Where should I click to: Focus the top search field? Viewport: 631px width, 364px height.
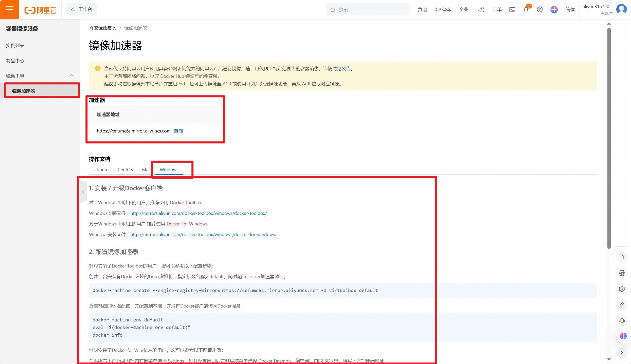(x=367, y=10)
